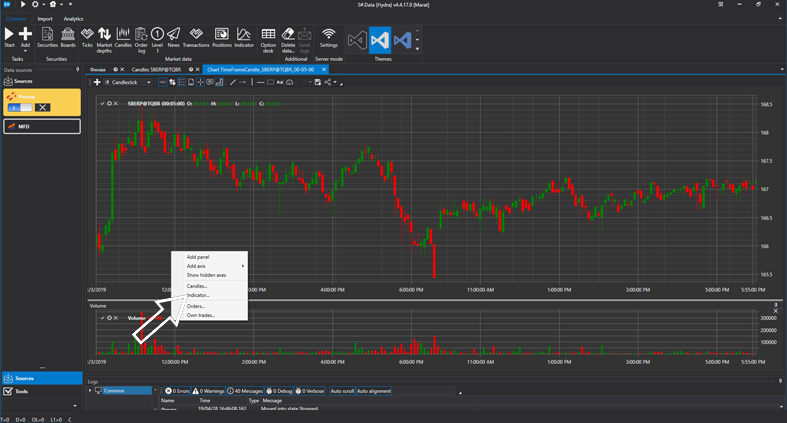
Task: Remove the Finam source with X button
Action: [43, 107]
